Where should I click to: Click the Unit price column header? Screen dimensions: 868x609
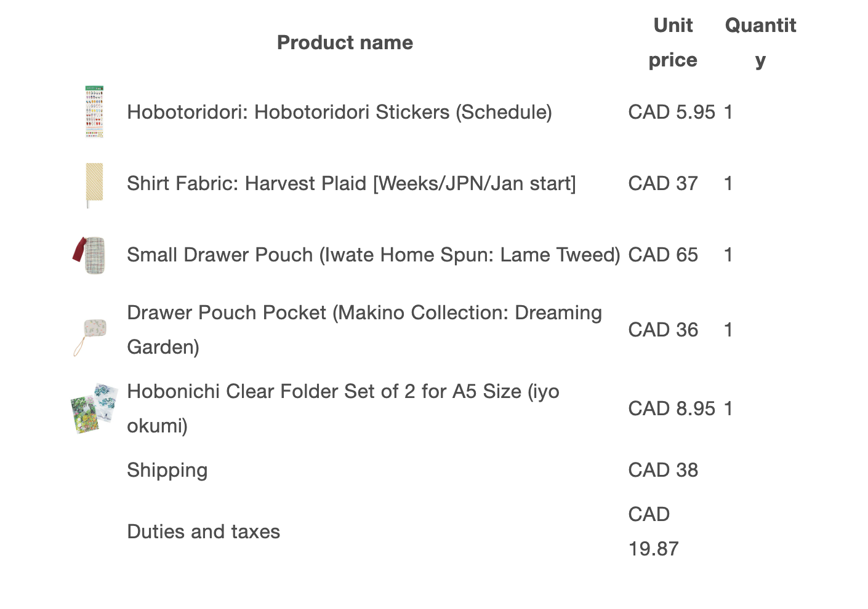tap(673, 42)
